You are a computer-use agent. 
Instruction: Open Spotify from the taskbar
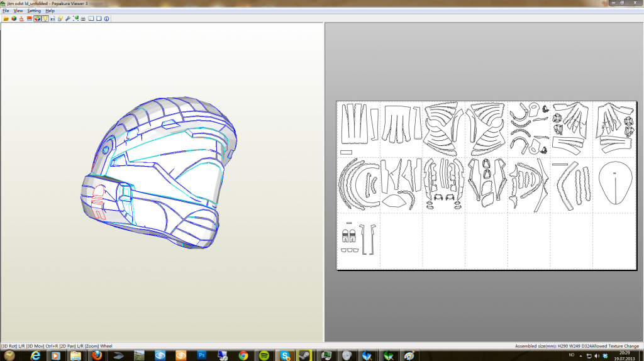pos(264,356)
